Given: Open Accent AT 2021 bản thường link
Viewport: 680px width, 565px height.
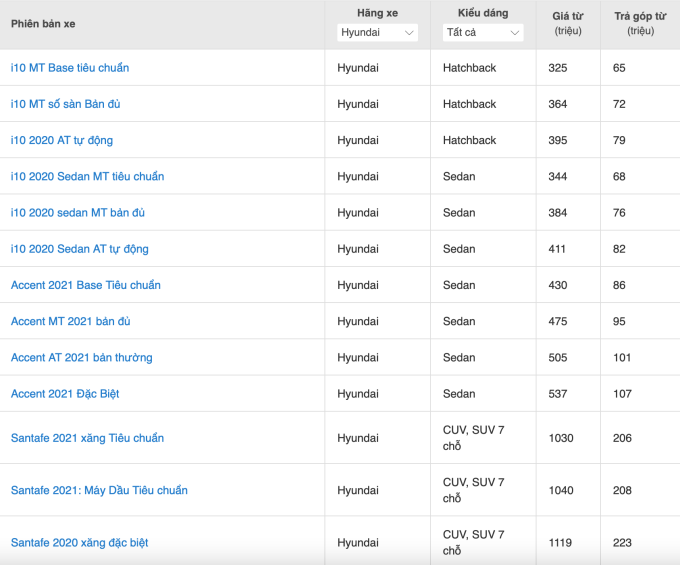Looking at the screenshot, I should 82,357.
